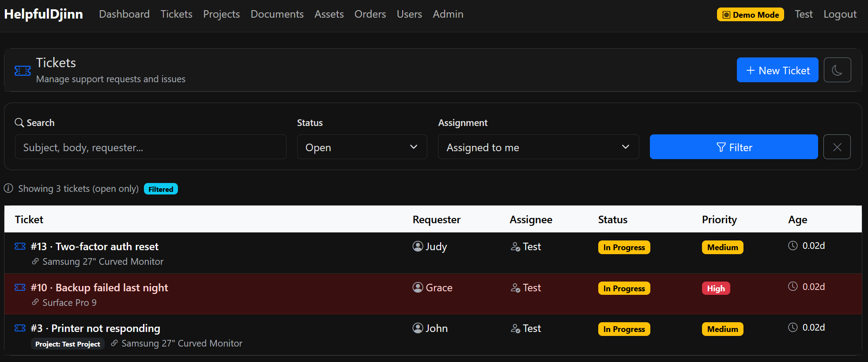Viewport: 868px width, 362px height.
Task: Click Grace's requester avatar icon
Action: pos(418,287)
